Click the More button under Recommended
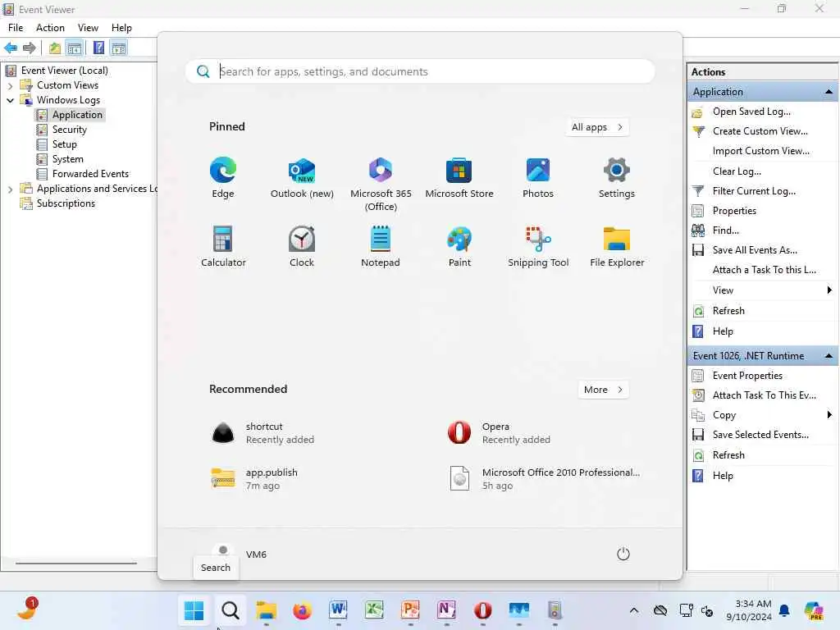This screenshot has width=840, height=630. tap(603, 390)
